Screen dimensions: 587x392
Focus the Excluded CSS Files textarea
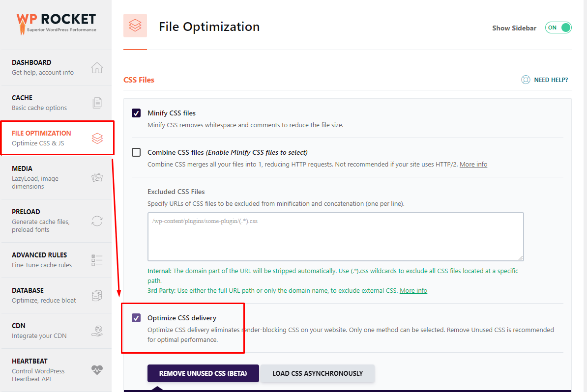point(335,237)
